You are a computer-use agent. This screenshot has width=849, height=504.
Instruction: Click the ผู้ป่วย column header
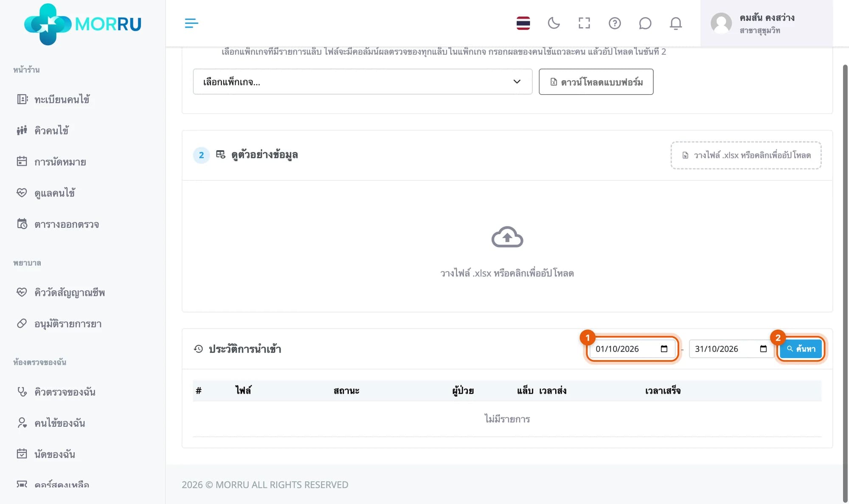pyautogui.click(x=463, y=390)
